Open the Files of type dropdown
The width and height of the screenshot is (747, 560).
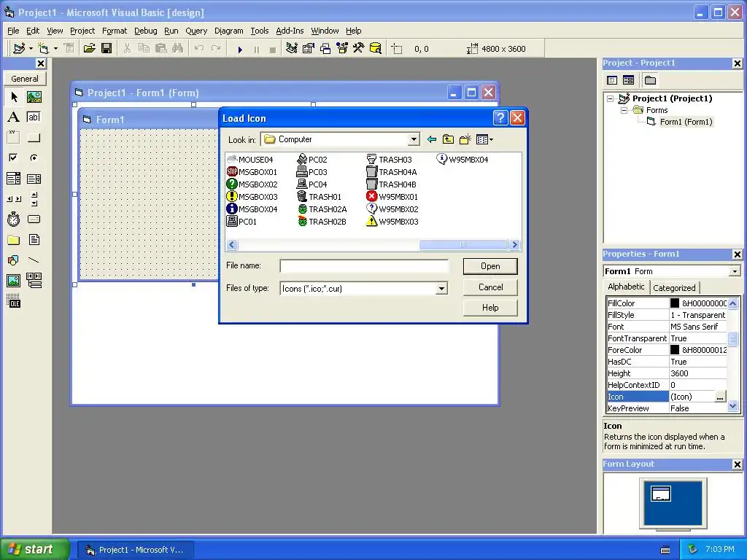coord(441,289)
